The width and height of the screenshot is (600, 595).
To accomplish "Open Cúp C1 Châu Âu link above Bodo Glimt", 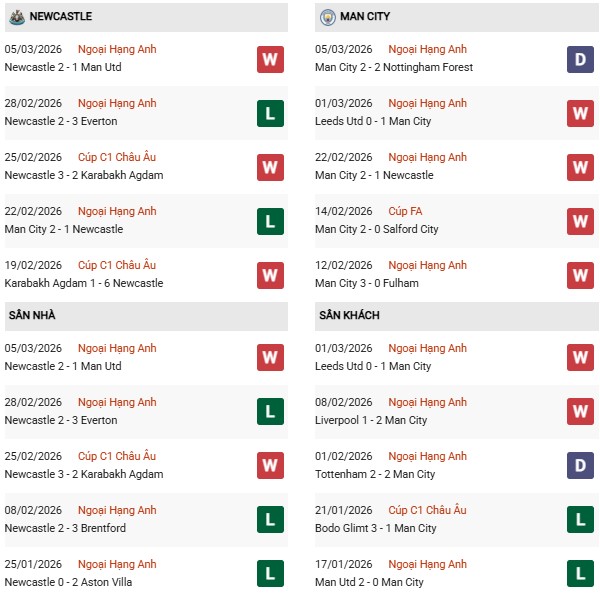I will click(x=427, y=510).
